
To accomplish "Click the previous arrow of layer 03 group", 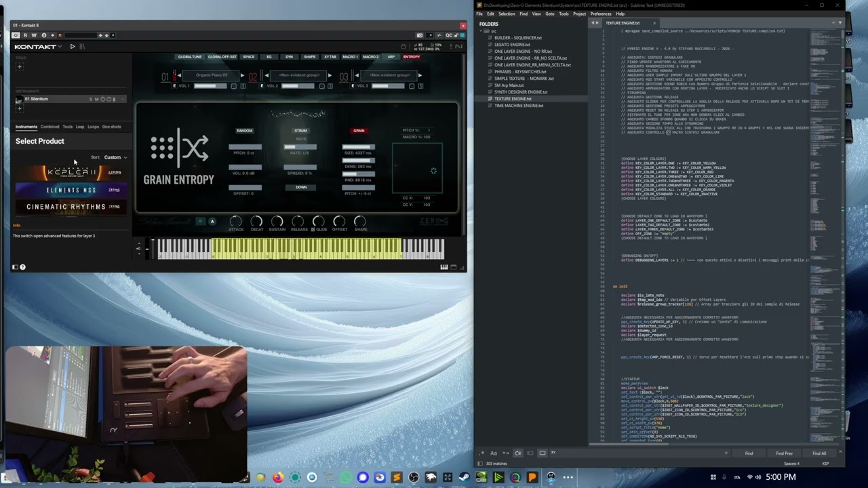I will click(x=357, y=75).
